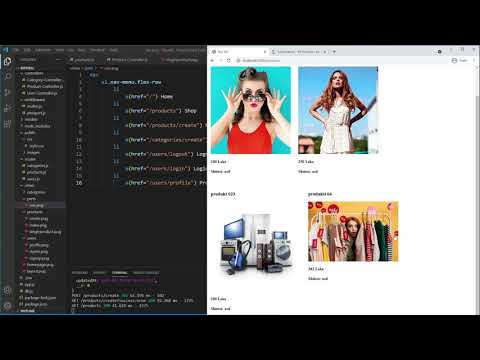
Task: Switch to the Debug Console panel tab
Action: [146, 273]
